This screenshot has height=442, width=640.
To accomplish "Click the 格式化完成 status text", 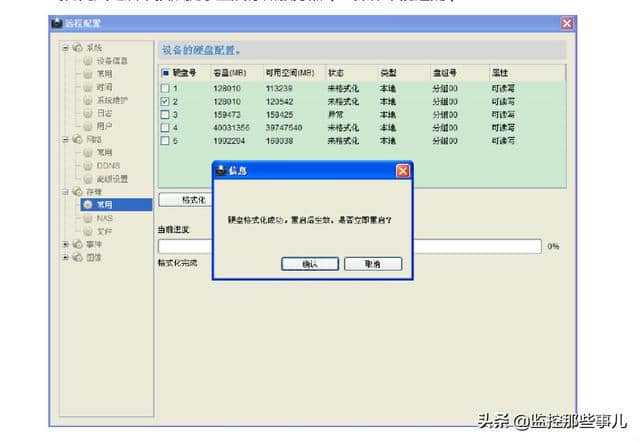I will coord(178,263).
